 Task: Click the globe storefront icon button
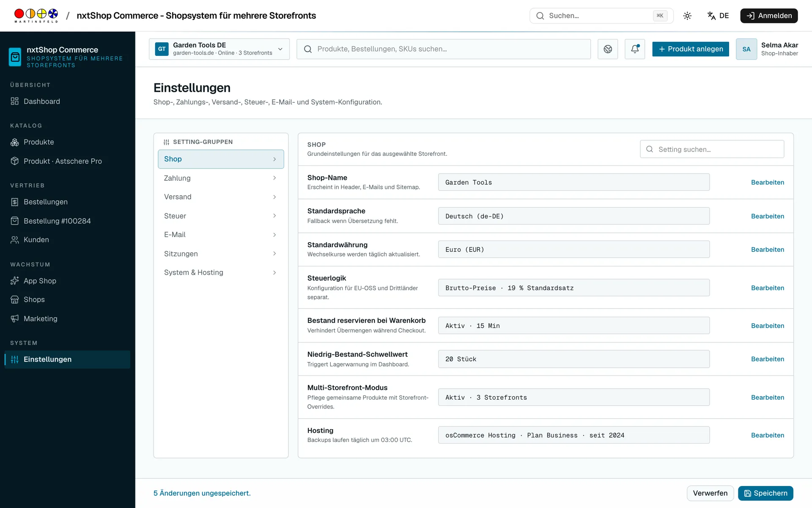pos(608,49)
